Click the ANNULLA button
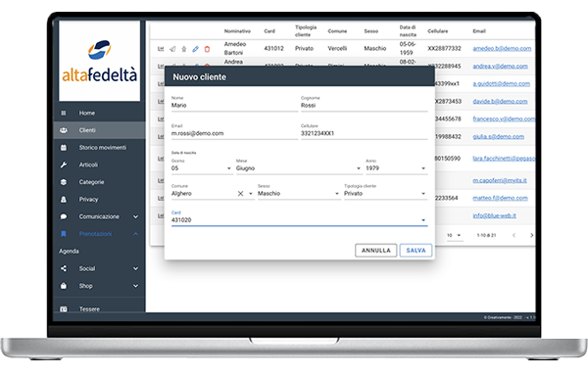The image size is (588, 373). [x=375, y=251]
